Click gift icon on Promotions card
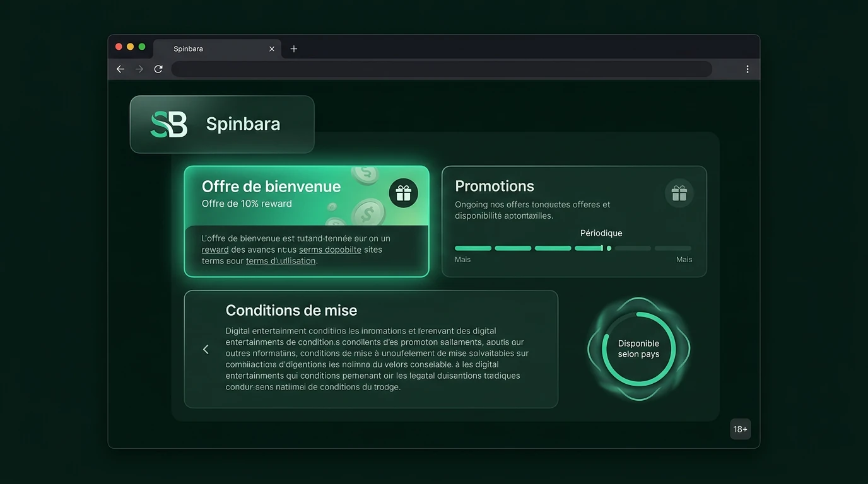 [x=679, y=193]
